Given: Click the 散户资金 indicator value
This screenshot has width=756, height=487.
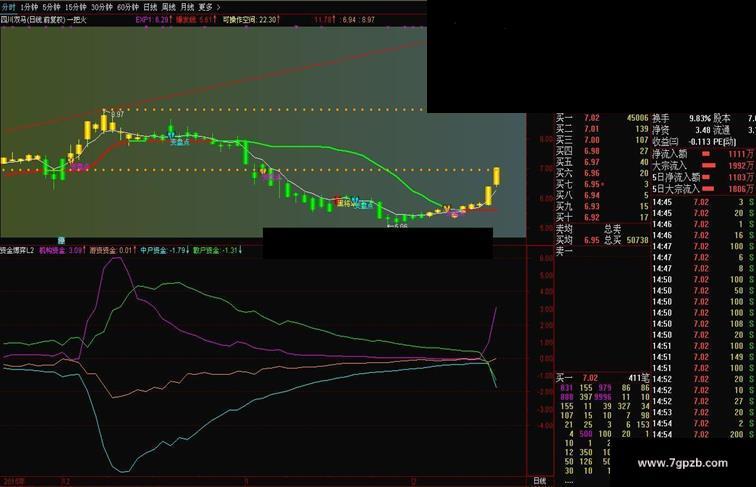Looking at the screenshot, I should [217, 250].
